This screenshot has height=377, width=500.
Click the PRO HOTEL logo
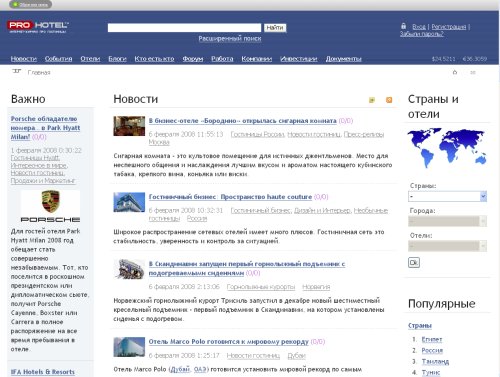click(38, 26)
